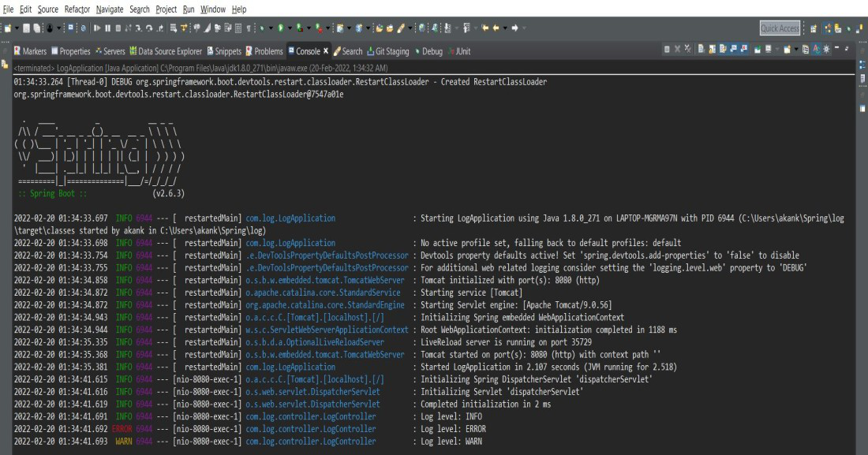The width and height of the screenshot is (868, 455).
Task: Open the New wizard dropdown arrow
Action: tap(16, 28)
